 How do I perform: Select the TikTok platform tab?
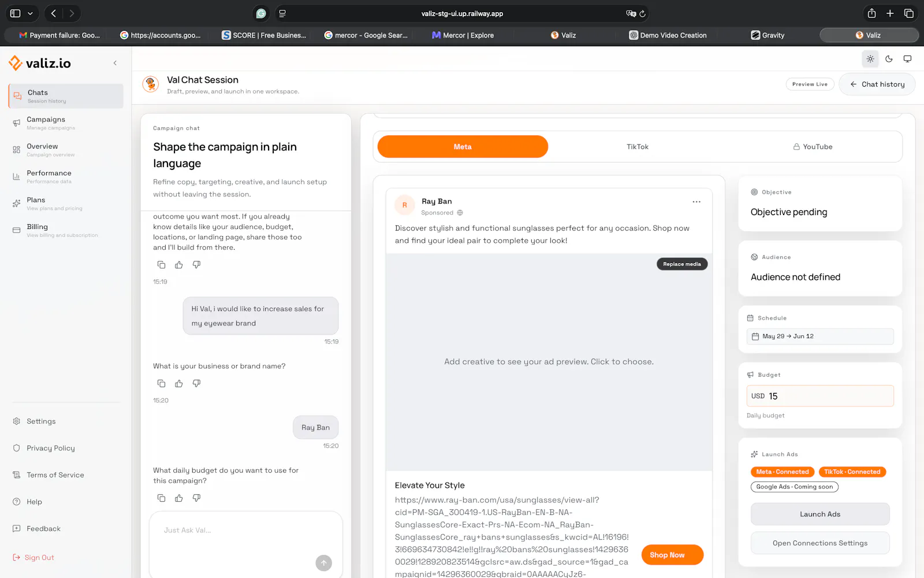(x=638, y=147)
